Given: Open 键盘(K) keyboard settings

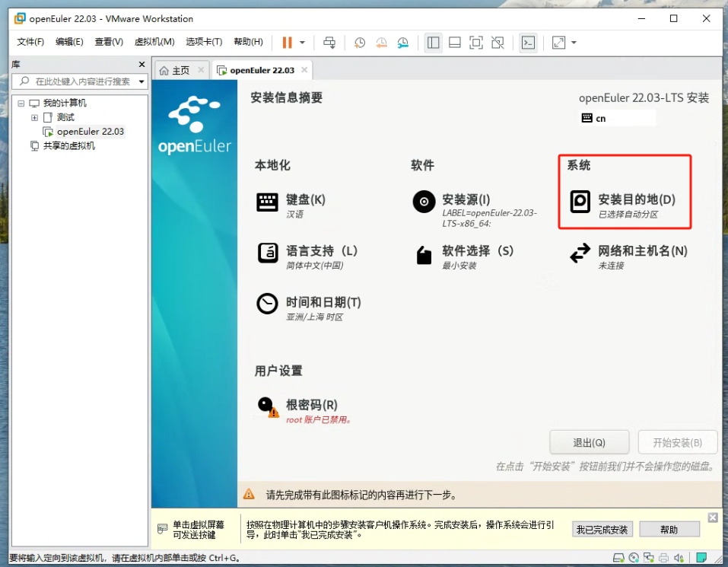Looking at the screenshot, I should click(291, 205).
